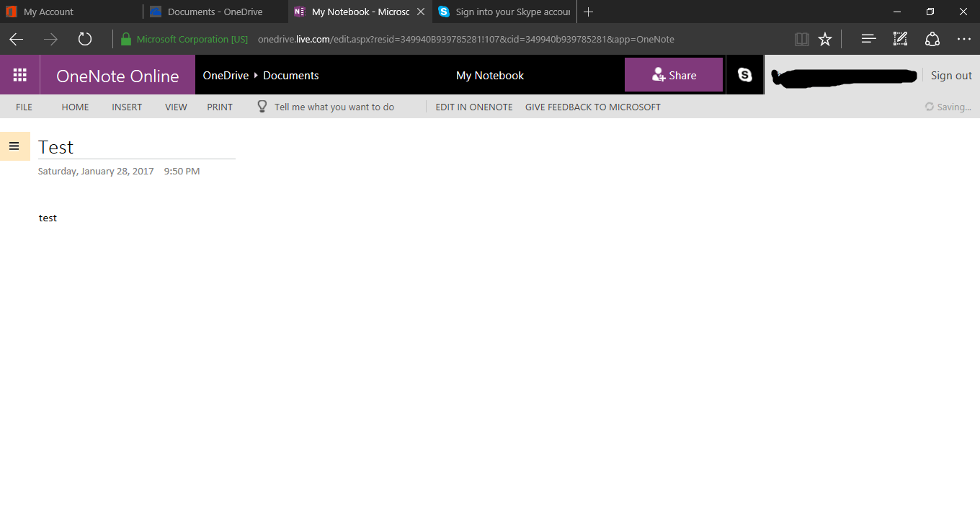Click the Tell me what you want field
The image size is (980, 532).
click(334, 107)
